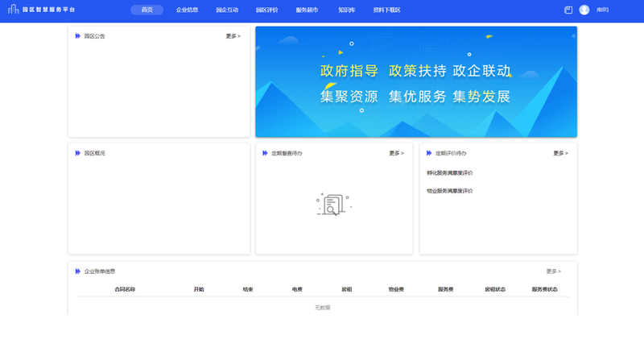Open 园企互动 menu item
This screenshot has height=348, width=644.
pyautogui.click(x=227, y=10)
